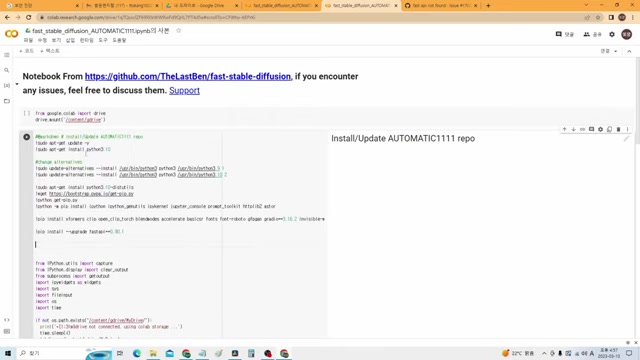Click the empty drive mount cell bracket
The image size is (640, 360).
(x=27, y=113)
